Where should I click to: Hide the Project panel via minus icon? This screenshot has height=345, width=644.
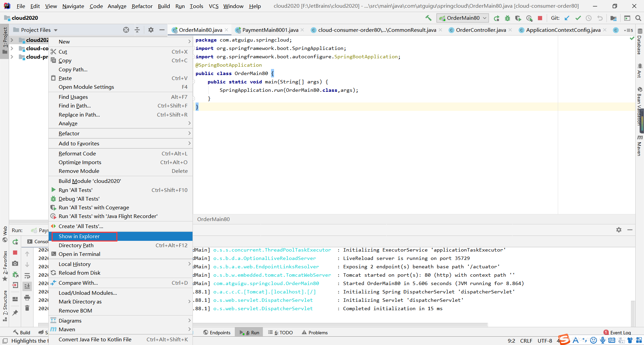pyautogui.click(x=162, y=30)
